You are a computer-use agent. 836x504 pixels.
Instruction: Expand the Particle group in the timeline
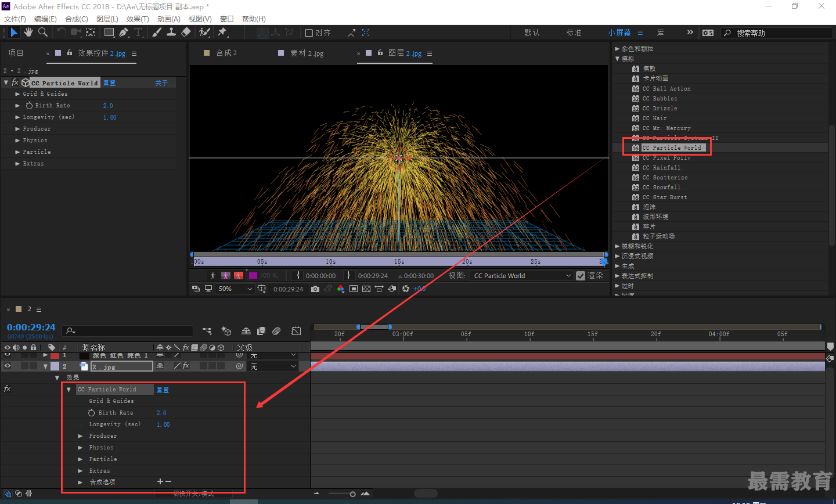pyautogui.click(x=80, y=459)
